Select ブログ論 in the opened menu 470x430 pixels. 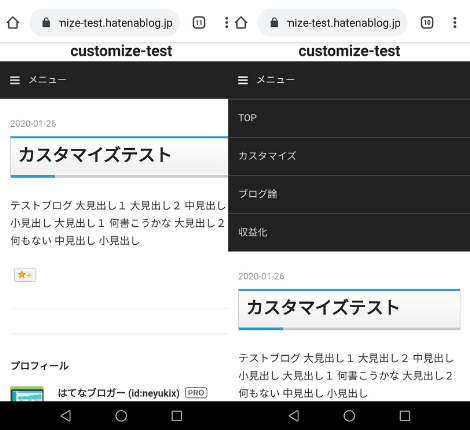[x=349, y=194]
